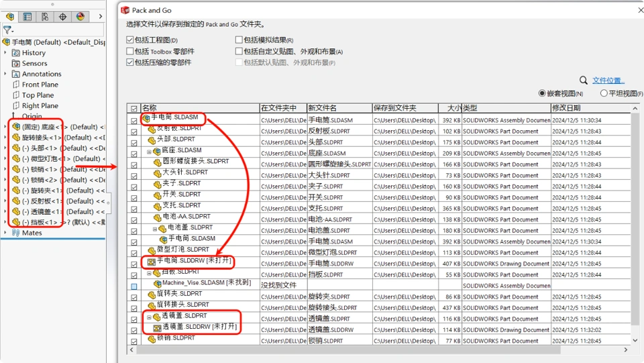The image size is (644, 363).
Task: Toggle 包括工程图 checkbox
Action: point(130,40)
